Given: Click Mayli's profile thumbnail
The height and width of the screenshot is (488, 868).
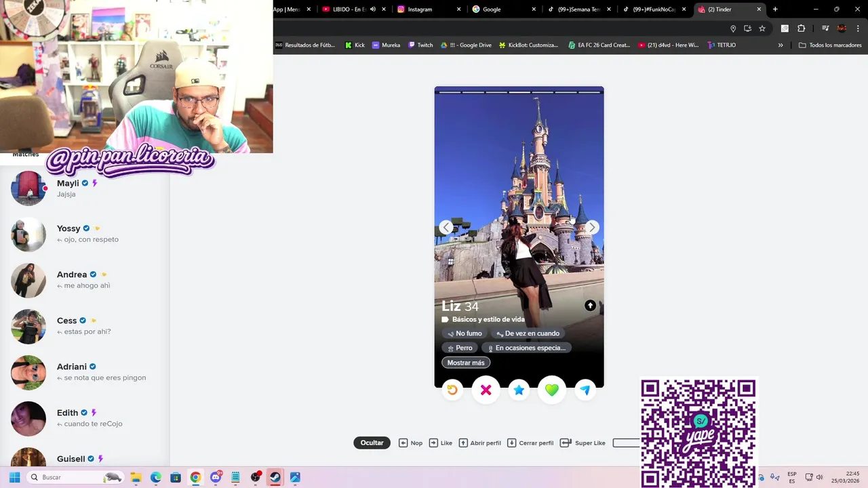Looking at the screenshot, I should coord(28,188).
